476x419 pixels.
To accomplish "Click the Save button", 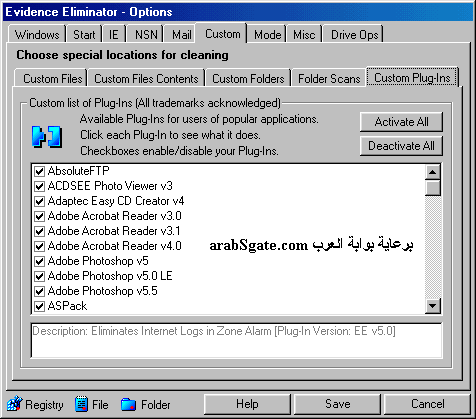I will point(337,404).
